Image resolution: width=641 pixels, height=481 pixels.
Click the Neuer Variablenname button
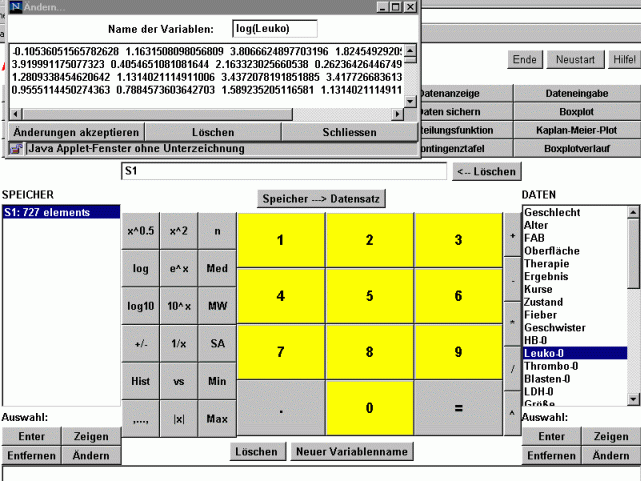point(352,452)
